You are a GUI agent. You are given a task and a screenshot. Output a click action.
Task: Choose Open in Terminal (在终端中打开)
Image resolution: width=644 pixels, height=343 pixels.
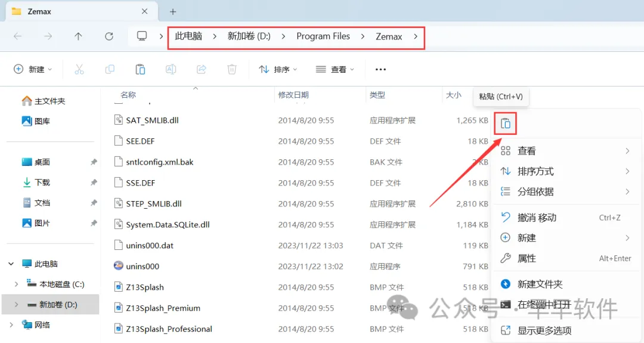pyautogui.click(x=565, y=304)
